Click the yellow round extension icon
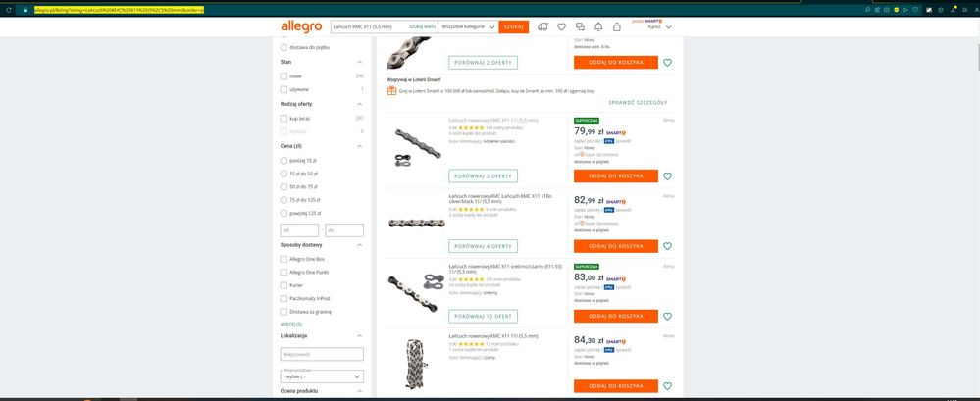 click(x=897, y=10)
